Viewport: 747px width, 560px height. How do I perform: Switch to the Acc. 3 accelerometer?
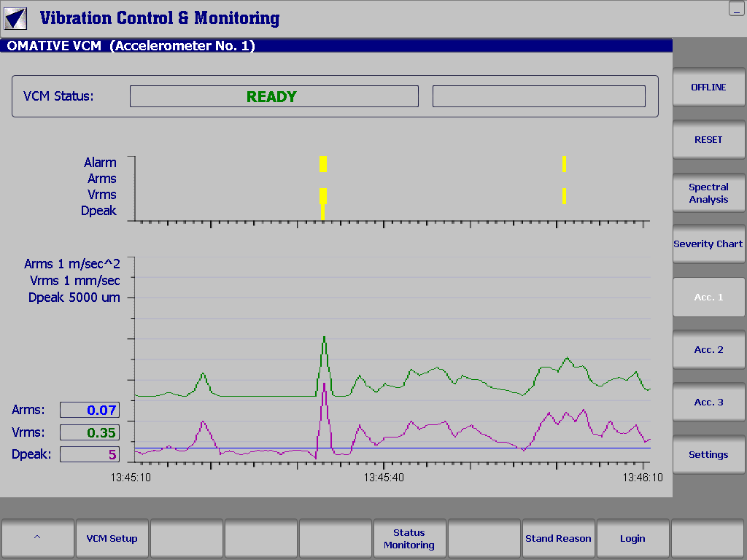pyautogui.click(x=708, y=402)
